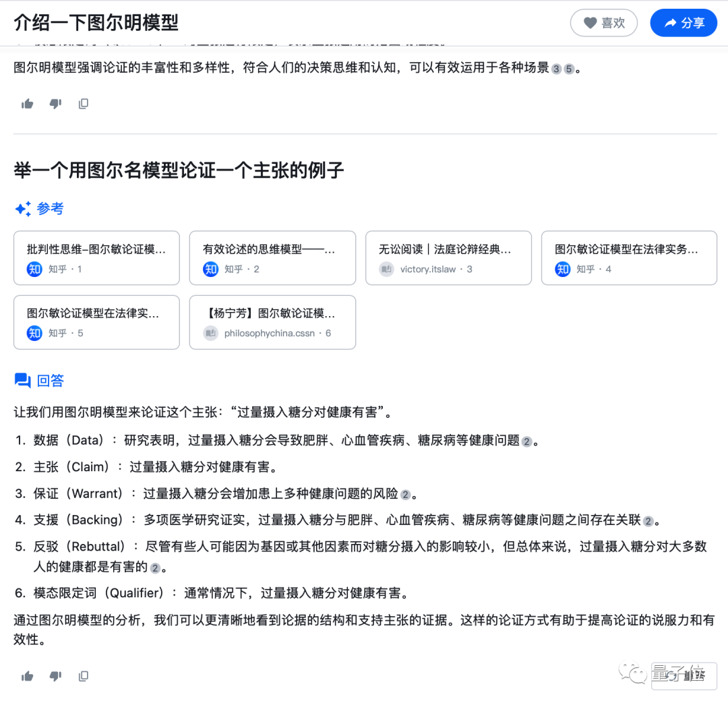Open reference card 杨宁芳 图尔敏论证模 philosophychina.cssn
728x705 pixels.
[272, 323]
